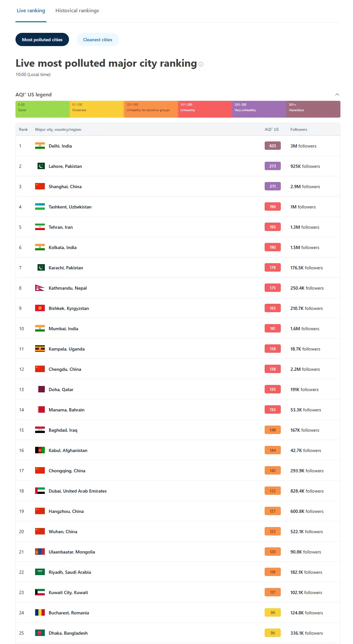353x644 pixels.
Task: Click the Uganda flag next to Kampala
Action: (x=40, y=349)
